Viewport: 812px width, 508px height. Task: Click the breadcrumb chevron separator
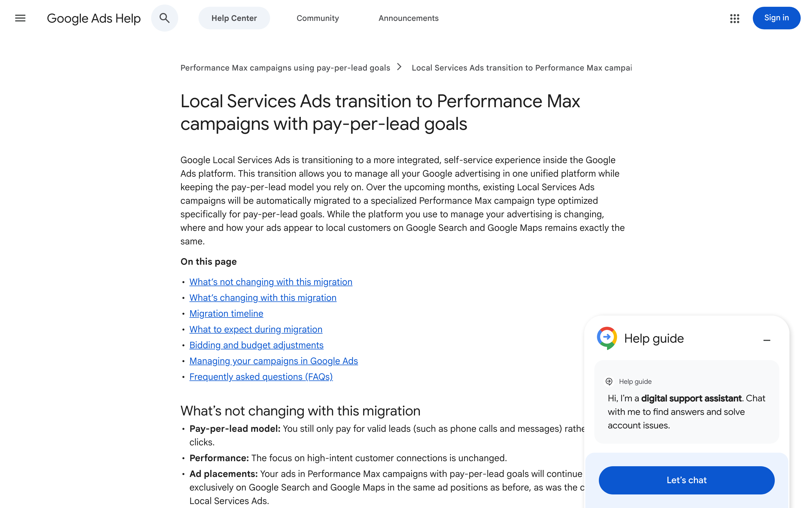pyautogui.click(x=399, y=67)
